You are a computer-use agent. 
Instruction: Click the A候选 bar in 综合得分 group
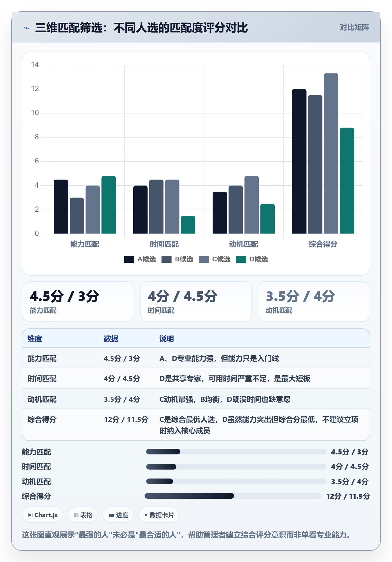point(299,161)
